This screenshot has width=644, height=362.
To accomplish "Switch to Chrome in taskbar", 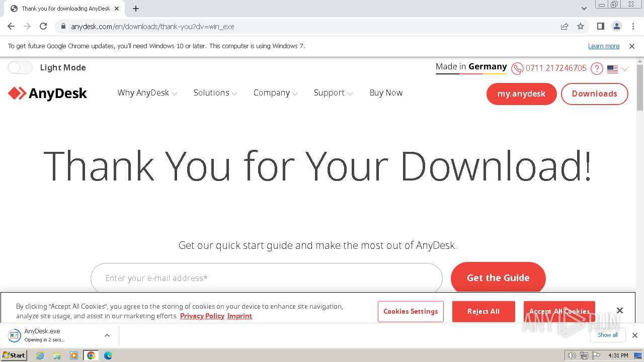I will [91, 355].
